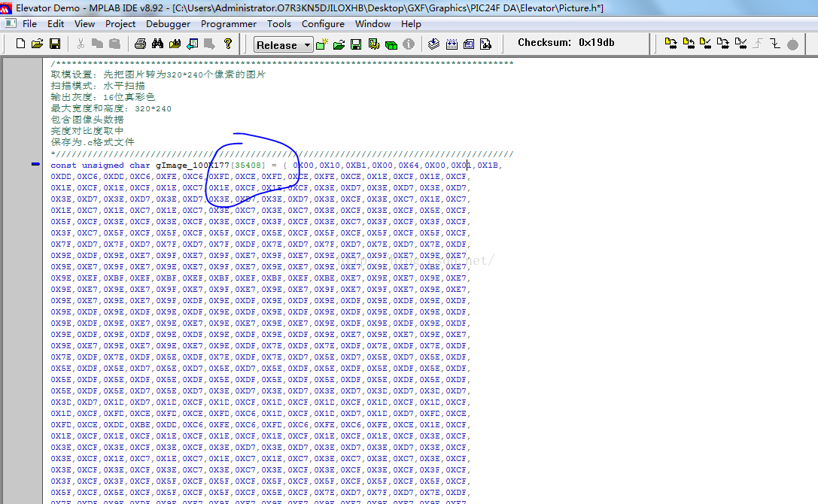Click the Make build icon
Image resolution: width=818 pixels, height=504 pixels.
coord(433,44)
